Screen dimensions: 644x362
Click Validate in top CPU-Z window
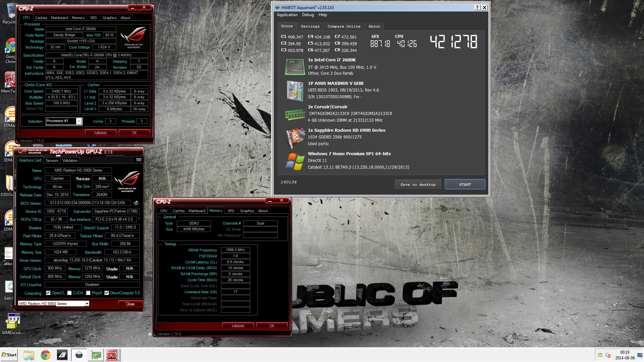[100, 133]
